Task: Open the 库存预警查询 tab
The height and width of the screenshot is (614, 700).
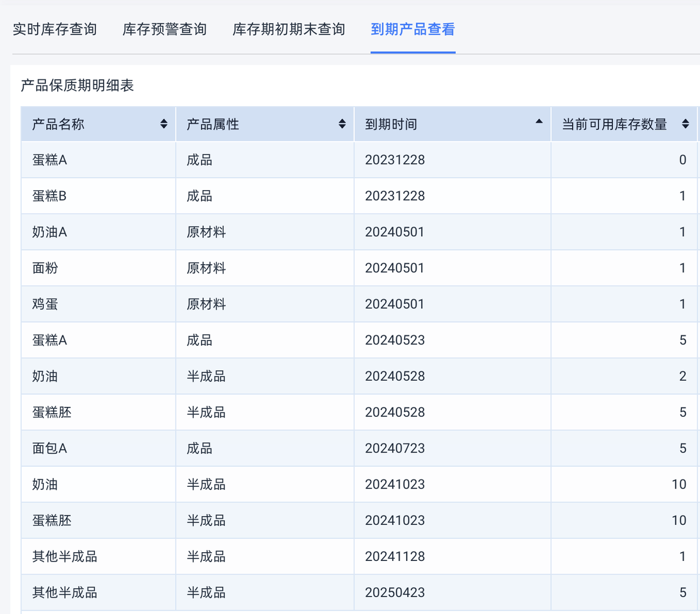Action: click(164, 30)
